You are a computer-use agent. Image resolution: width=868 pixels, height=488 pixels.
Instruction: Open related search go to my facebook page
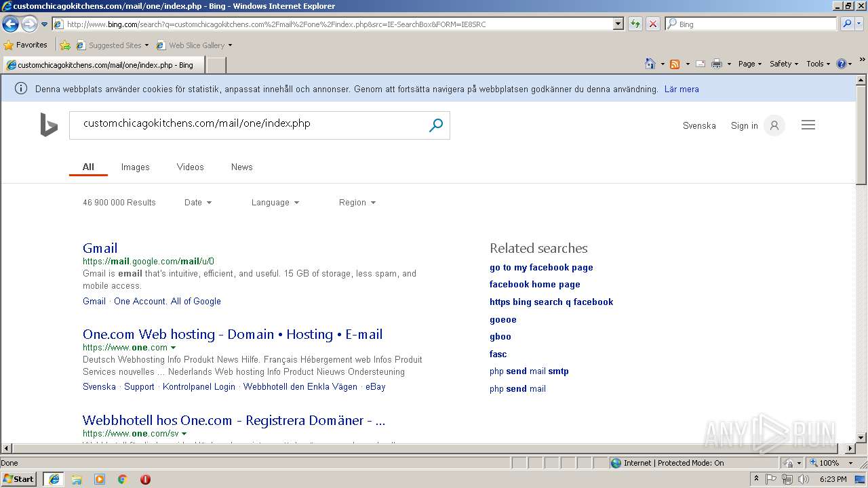click(x=541, y=268)
